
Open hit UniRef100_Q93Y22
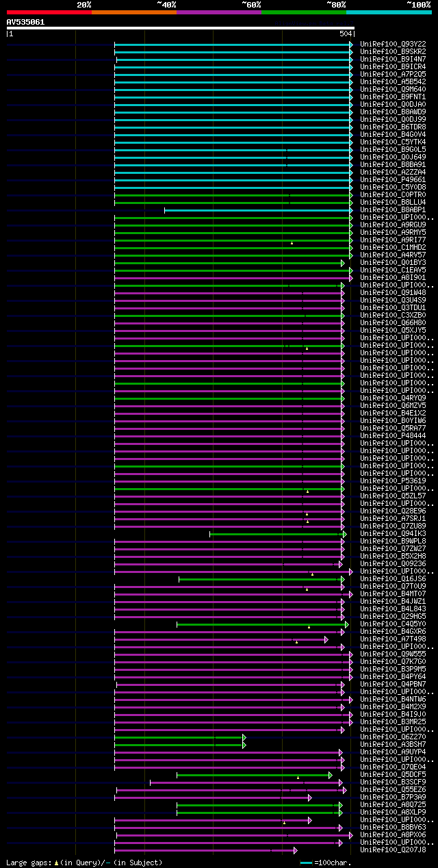[393, 44]
